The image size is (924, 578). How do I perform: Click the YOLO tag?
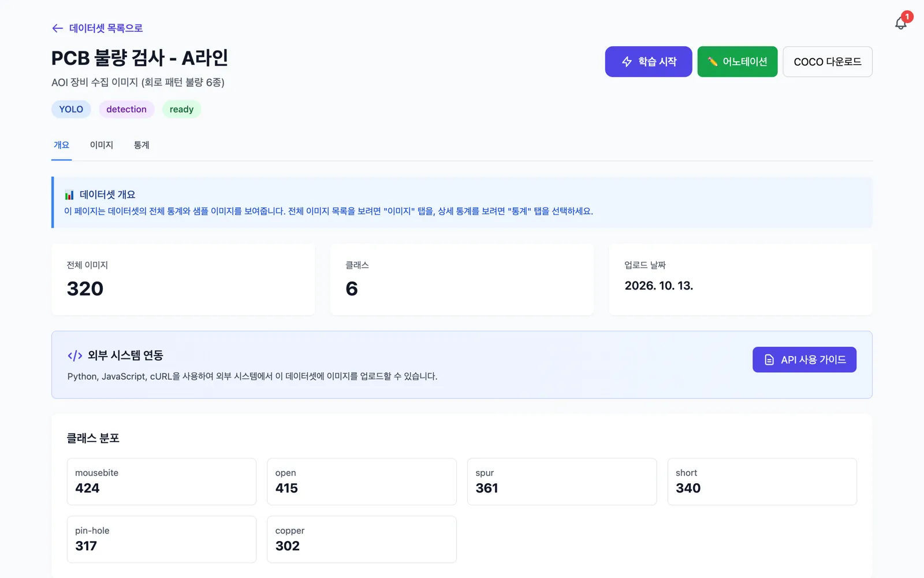pyautogui.click(x=71, y=109)
